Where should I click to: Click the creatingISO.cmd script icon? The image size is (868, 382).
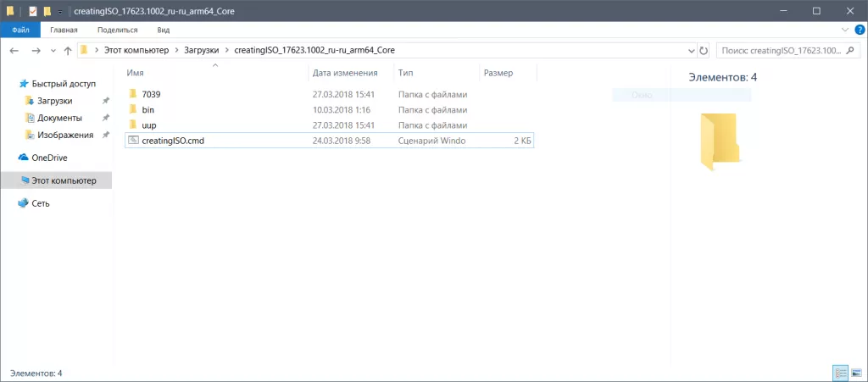[x=133, y=141]
